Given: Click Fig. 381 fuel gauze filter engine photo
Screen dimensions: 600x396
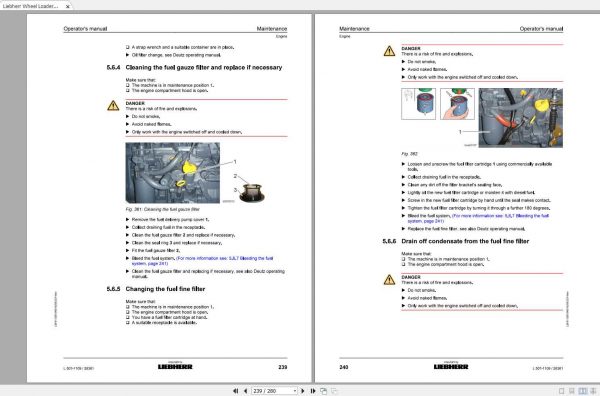Looking at the screenshot, I should click(x=173, y=173).
